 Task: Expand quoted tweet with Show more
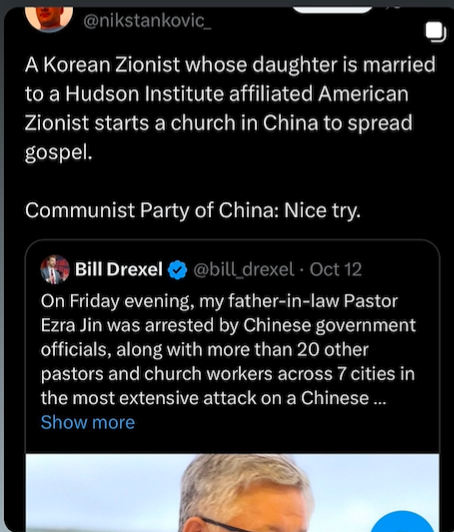(x=88, y=422)
